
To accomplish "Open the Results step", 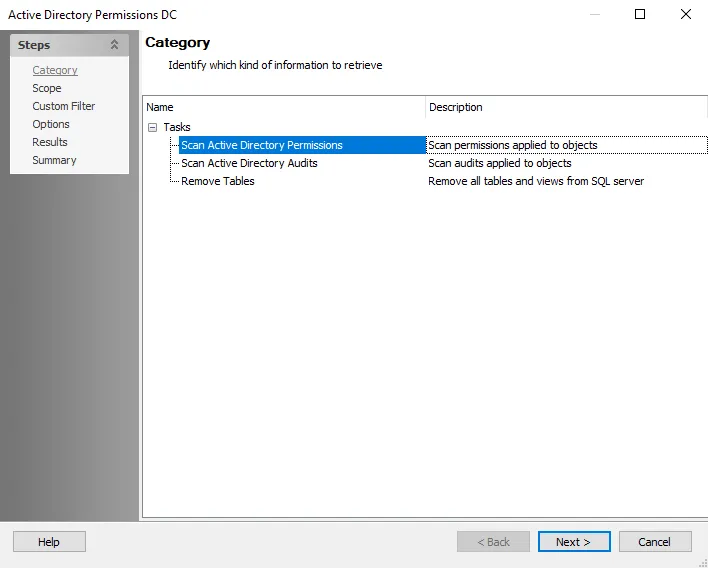I will [50, 142].
